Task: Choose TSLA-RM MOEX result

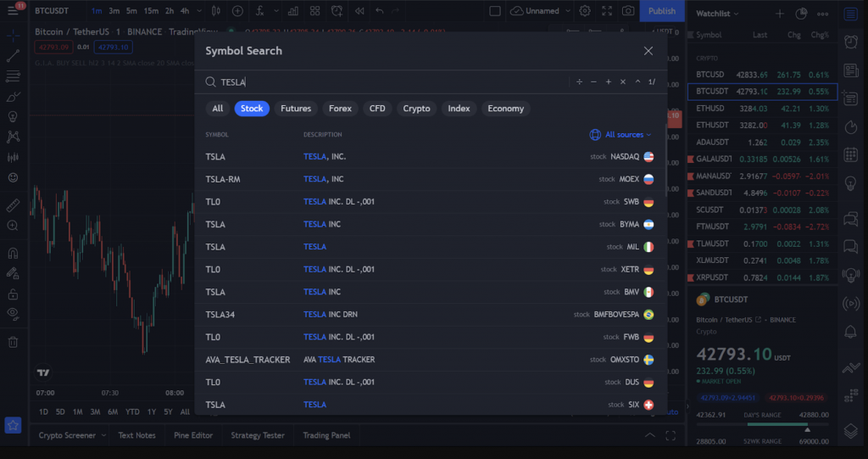Action: 430,179
